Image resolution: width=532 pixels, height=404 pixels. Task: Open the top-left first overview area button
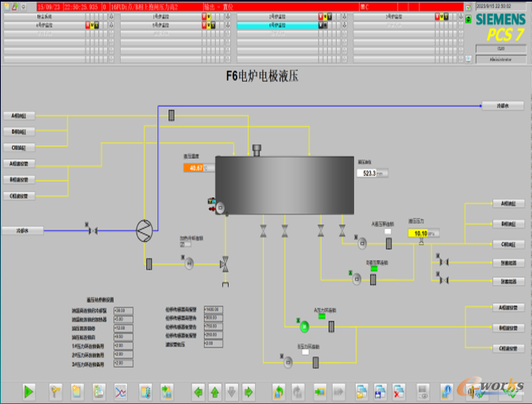pos(44,17)
